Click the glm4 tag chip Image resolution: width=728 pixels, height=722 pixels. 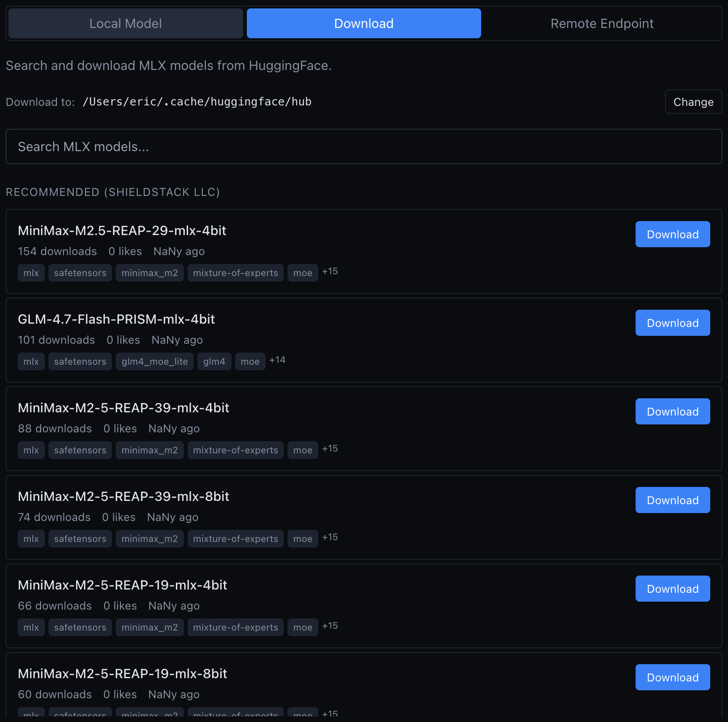[214, 361]
